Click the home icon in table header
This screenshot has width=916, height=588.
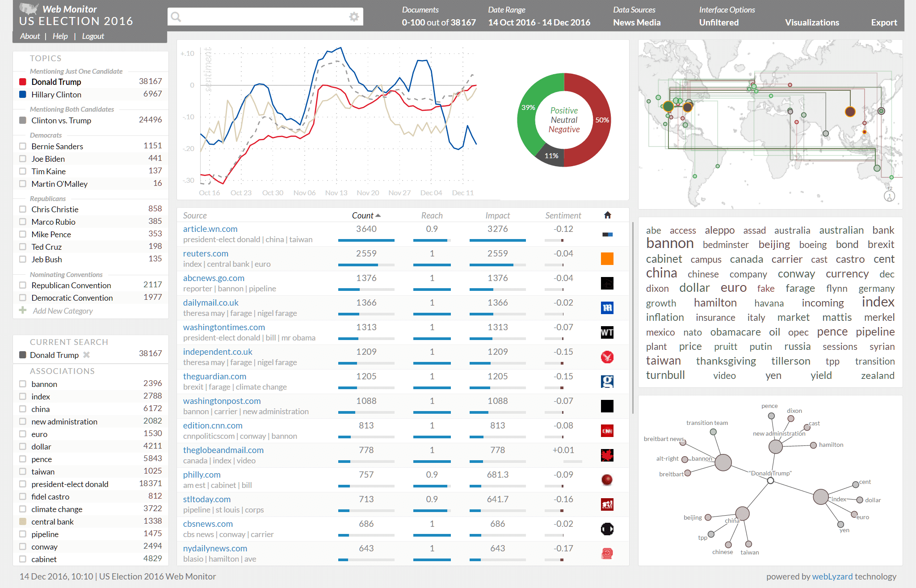click(x=607, y=215)
